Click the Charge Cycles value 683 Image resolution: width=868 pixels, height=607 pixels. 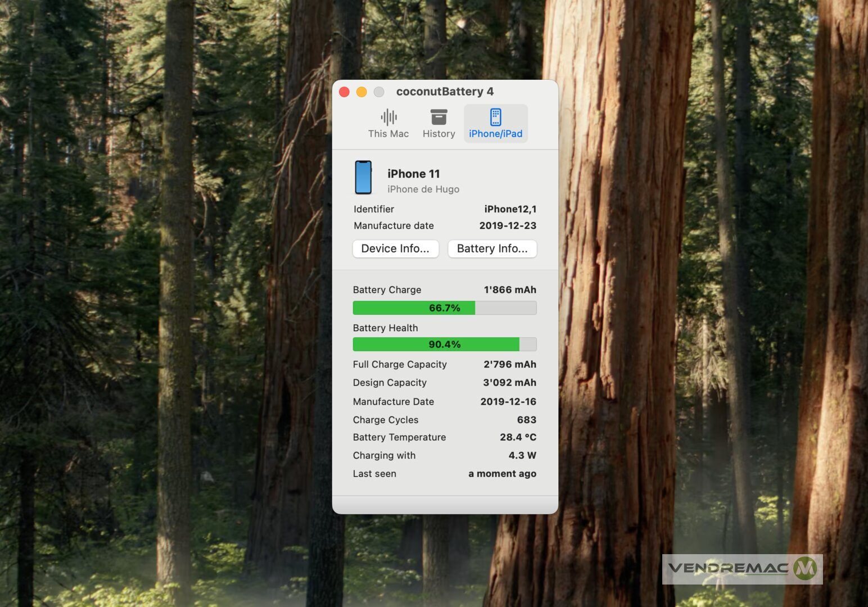(x=526, y=420)
